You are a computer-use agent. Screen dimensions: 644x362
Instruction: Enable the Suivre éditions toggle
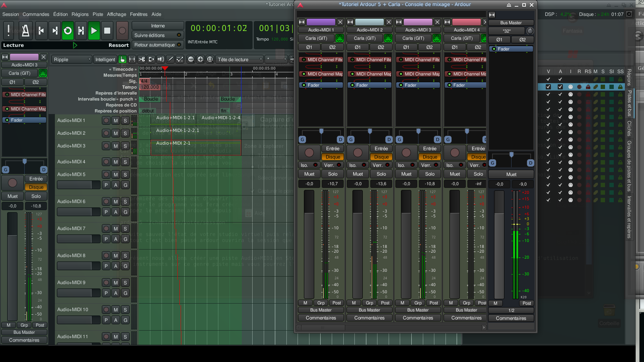pos(158,35)
